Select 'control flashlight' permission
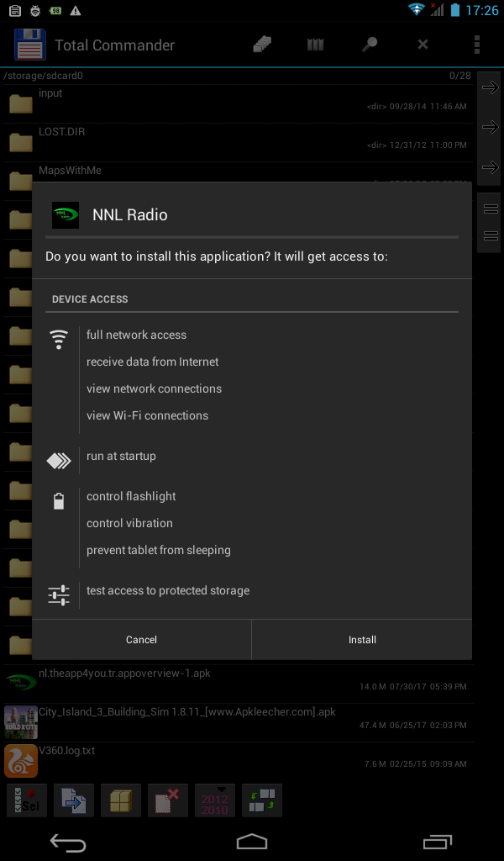504x861 pixels. [131, 496]
